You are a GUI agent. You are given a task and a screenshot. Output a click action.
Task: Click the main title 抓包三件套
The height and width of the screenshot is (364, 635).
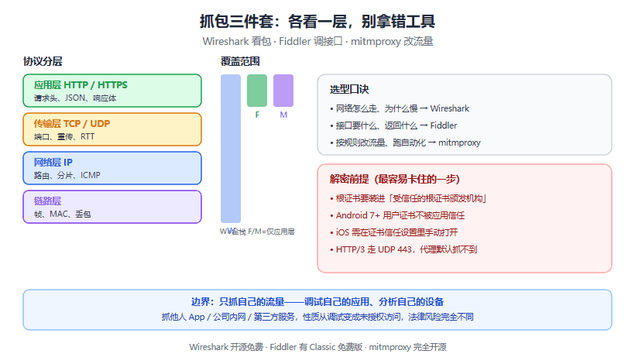point(317,21)
